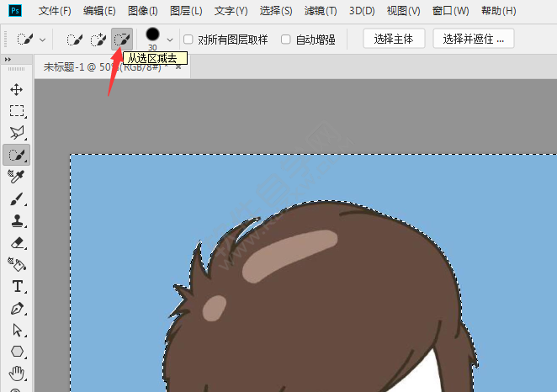Select the Brush tool

(x=17, y=199)
